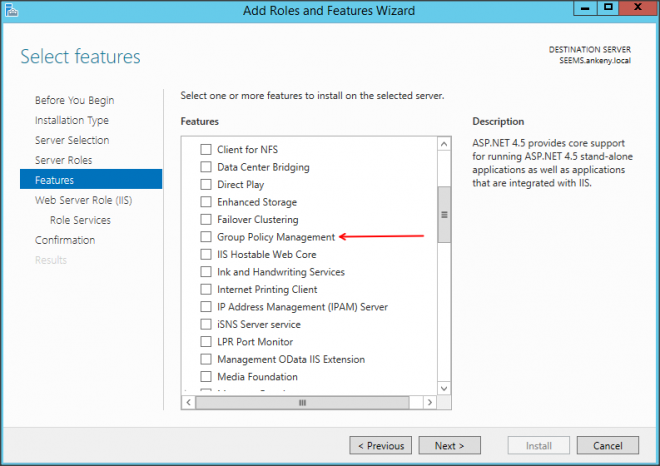Click the Next button
The height and width of the screenshot is (466, 660).
449,446
